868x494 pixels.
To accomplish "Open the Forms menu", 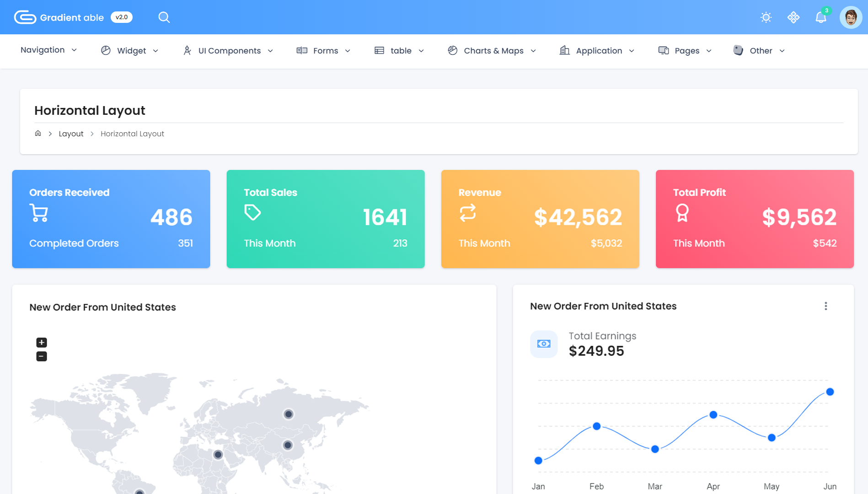I will coord(323,51).
